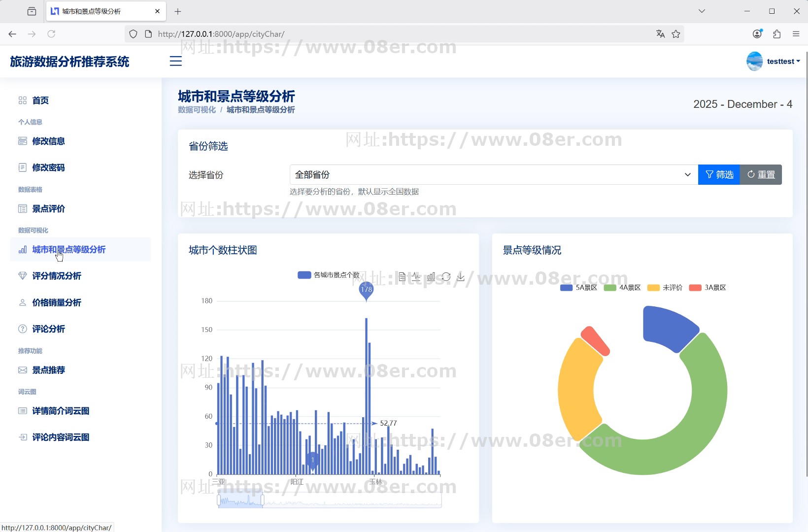The image size is (808, 532).
Task: Select the 评分情况分析 sidebar icon
Action: click(x=22, y=276)
